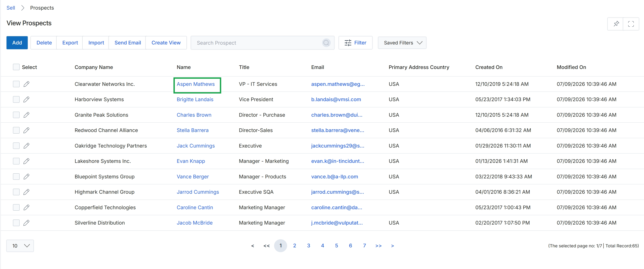
Task: Edit the Highmark Channel Group row
Action: point(27,192)
